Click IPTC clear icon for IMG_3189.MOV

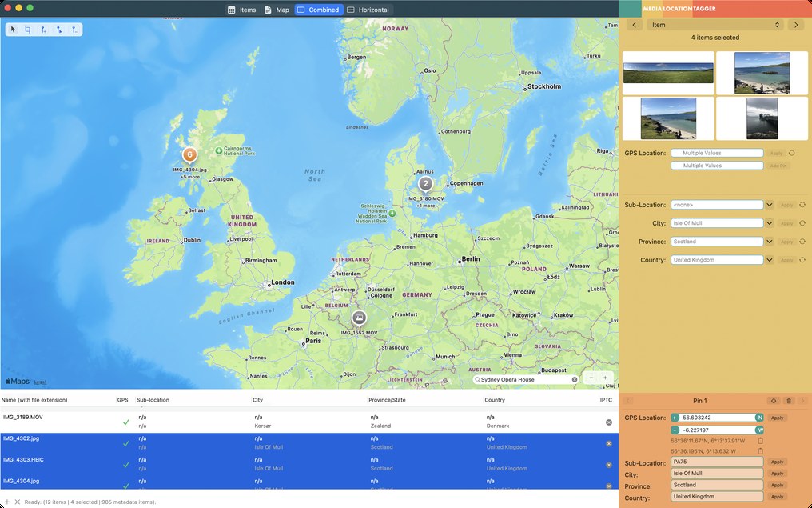pyautogui.click(x=609, y=422)
